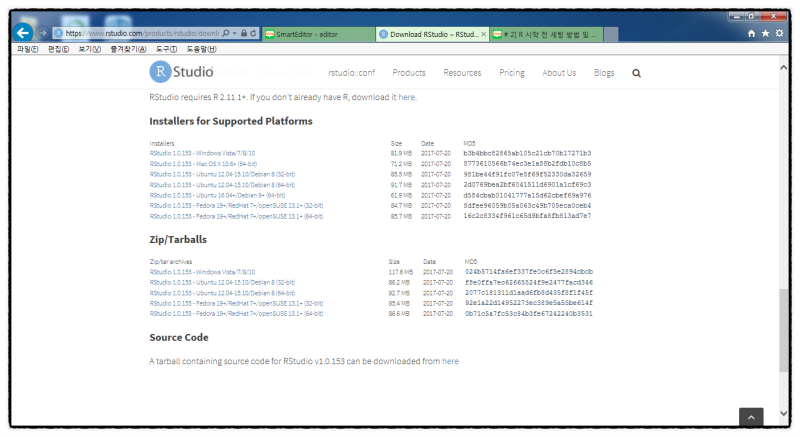Open the Resources navigation menu
The width and height of the screenshot is (800, 437).
(x=462, y=73)
